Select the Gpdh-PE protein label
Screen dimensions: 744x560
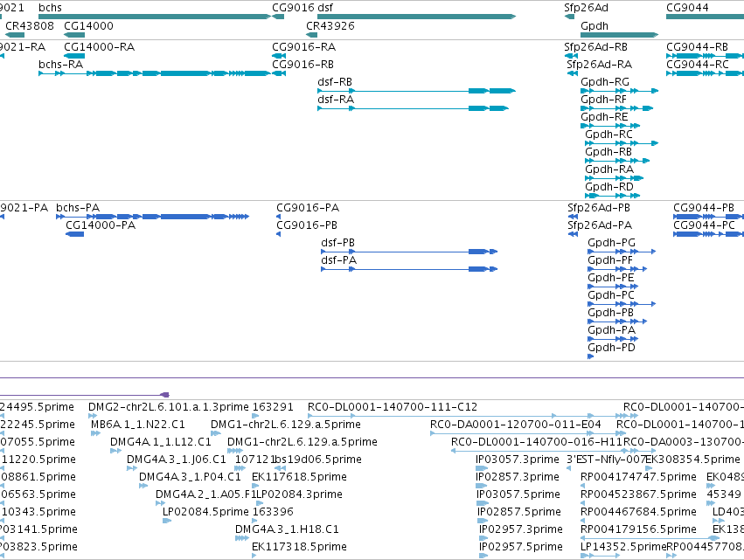pyautogui.click(x=610, y=278)
